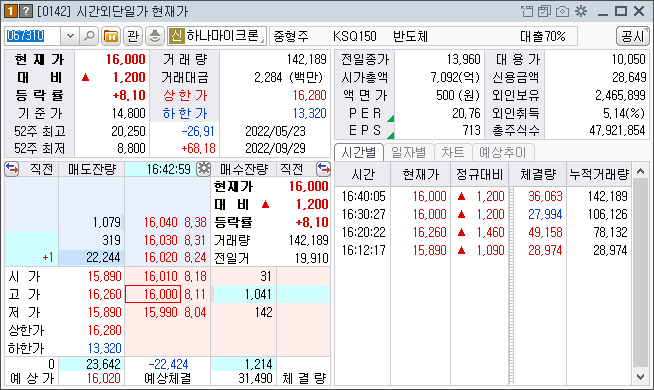This screenshot has width=654, height=390.
Task: Open the '?' help icon in title bar
Action: pos(25,11)
